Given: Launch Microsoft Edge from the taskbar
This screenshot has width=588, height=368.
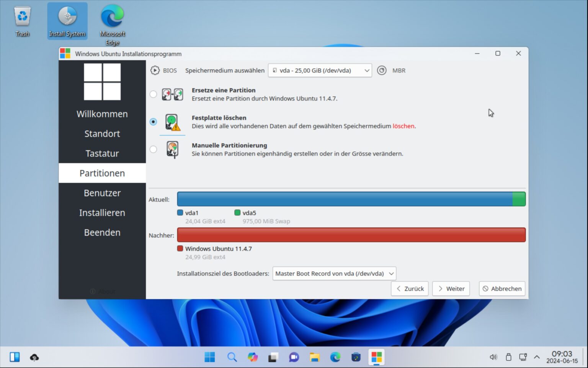Looking at the screenshot, I should pyautogui.click(x=335, y=357).
